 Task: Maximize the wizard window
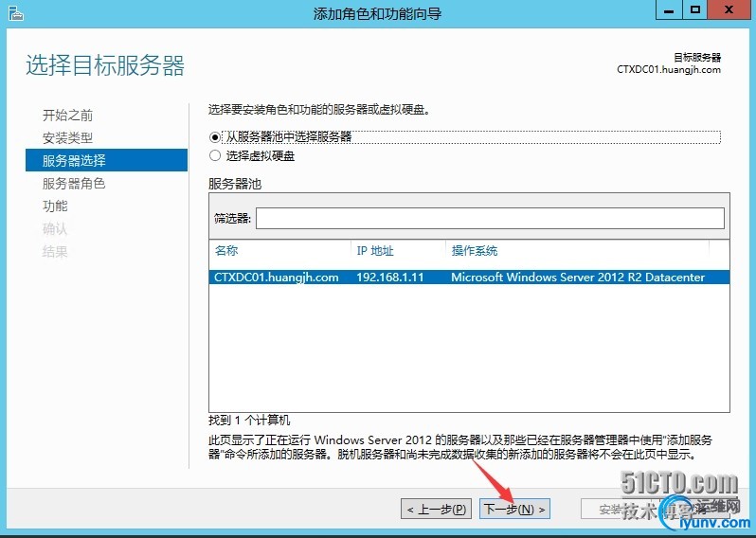coord(694,10)
